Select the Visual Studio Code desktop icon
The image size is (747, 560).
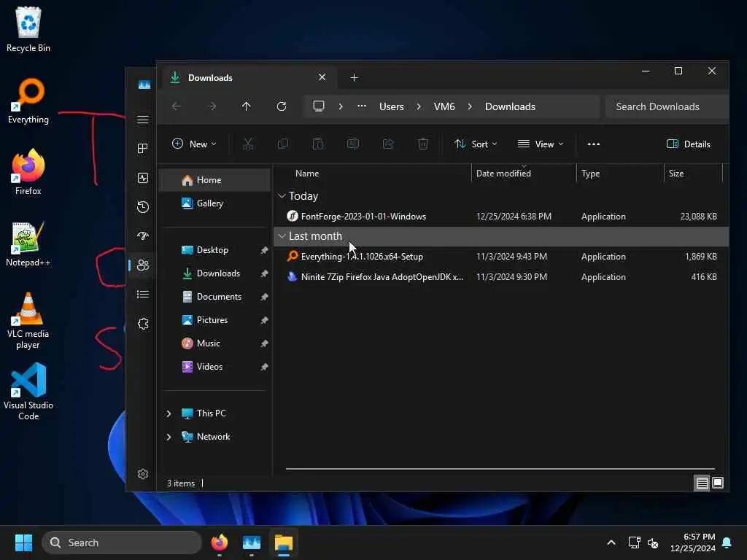(28, 392)
